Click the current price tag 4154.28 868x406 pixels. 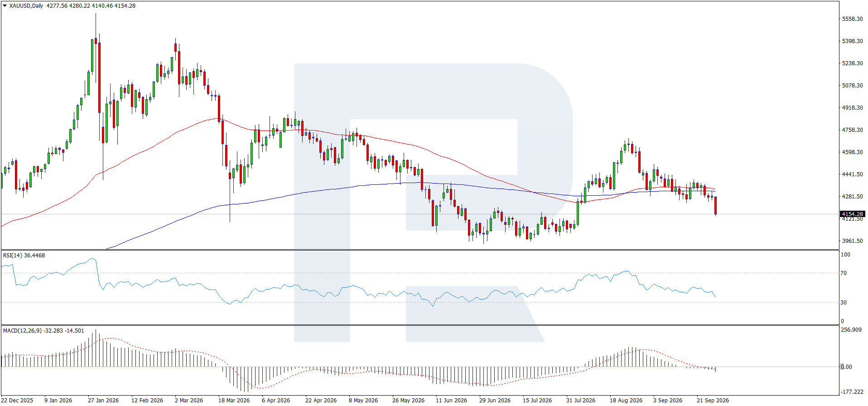click(x=852, y=214)
